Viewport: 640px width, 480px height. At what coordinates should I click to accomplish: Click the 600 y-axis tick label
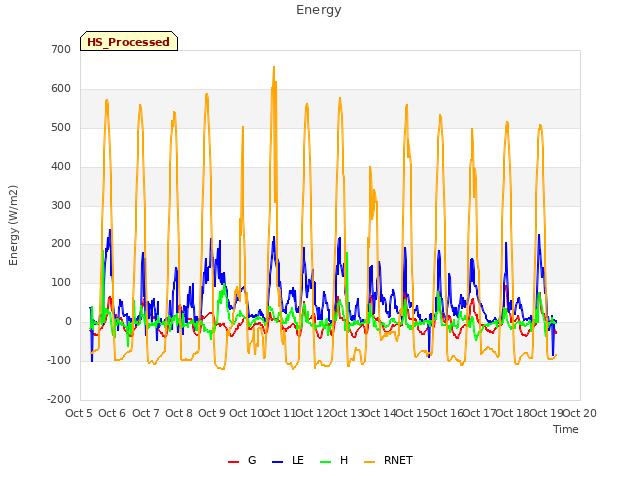click(61, 89)
